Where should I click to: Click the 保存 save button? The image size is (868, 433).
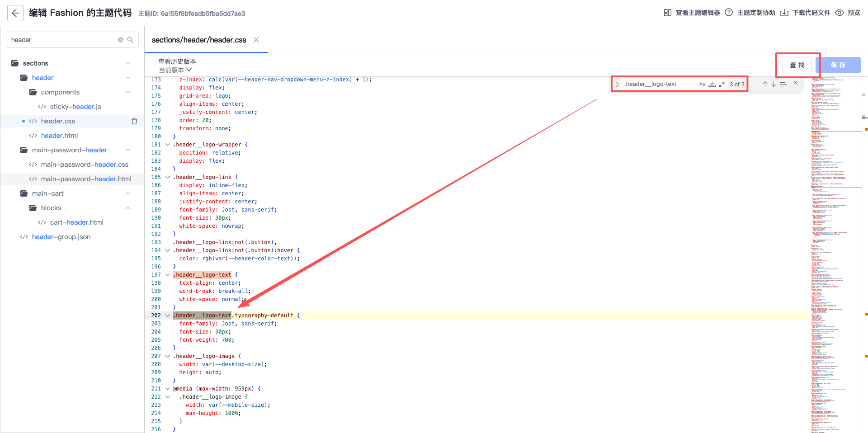(x=838, y=65)
